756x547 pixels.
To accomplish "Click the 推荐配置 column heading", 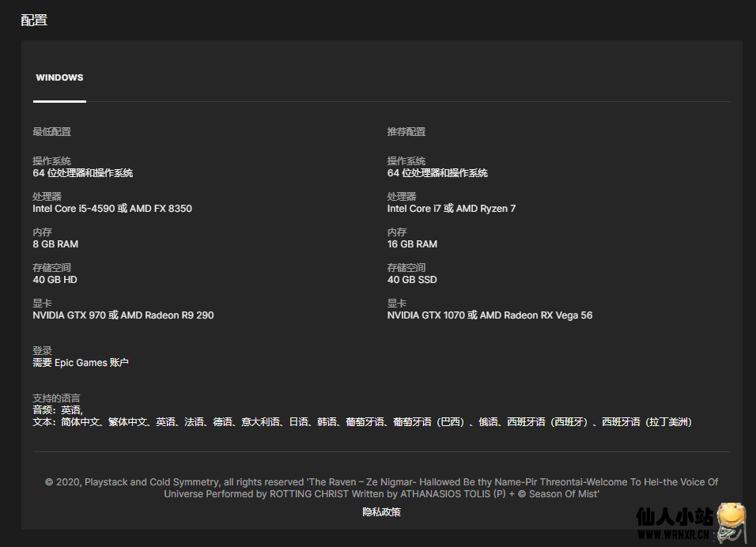I will (406, 132).
